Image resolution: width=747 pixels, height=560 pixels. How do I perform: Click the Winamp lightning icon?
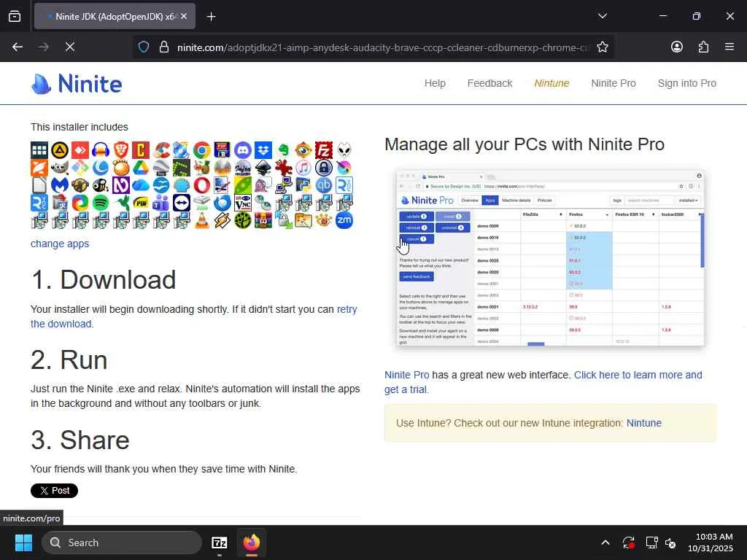click(222, 220)
